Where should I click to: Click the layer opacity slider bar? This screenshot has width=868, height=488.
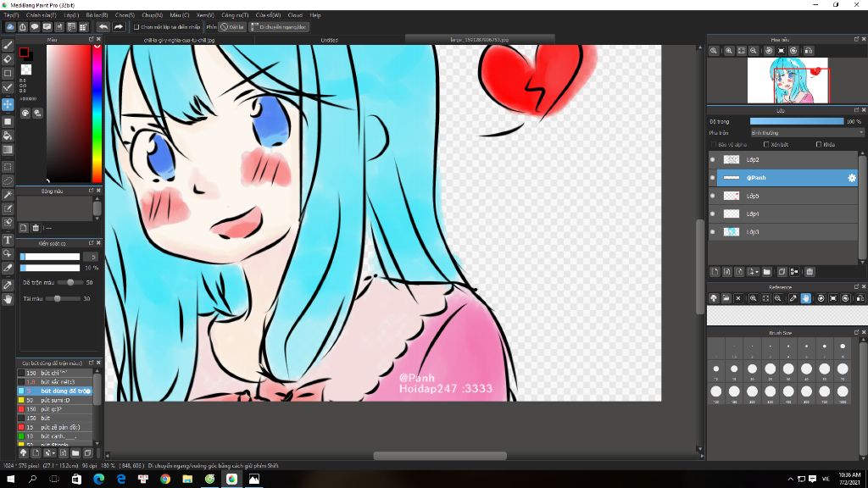coord(797,121)
